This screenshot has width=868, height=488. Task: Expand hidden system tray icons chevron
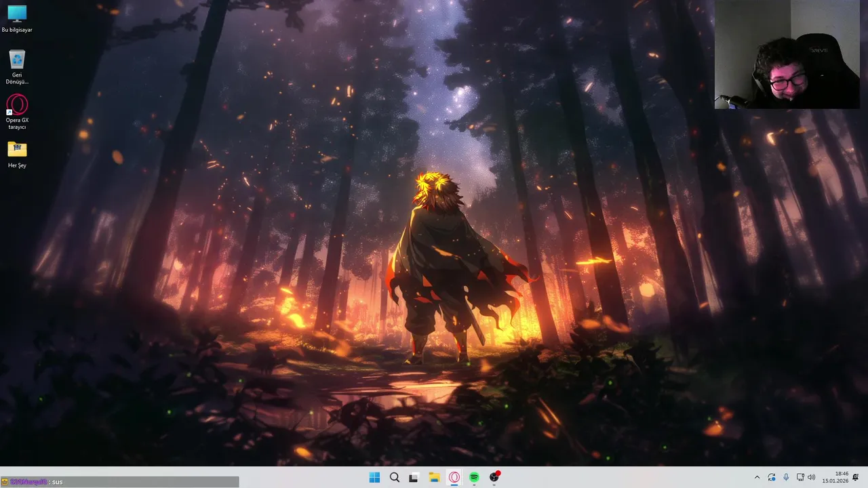tap(757, 477)
